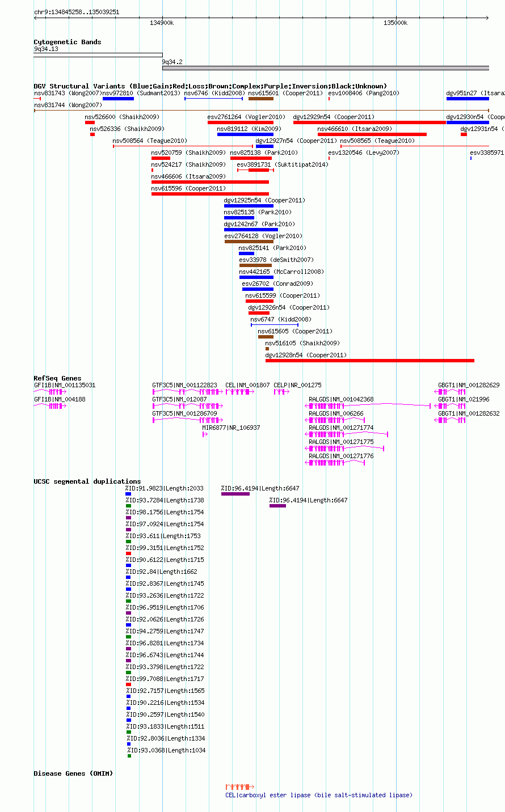Screen dimensions: 505x812
Task: Click esv2761264 (Vogler2010) variant
Action: [x=241, y=122]
